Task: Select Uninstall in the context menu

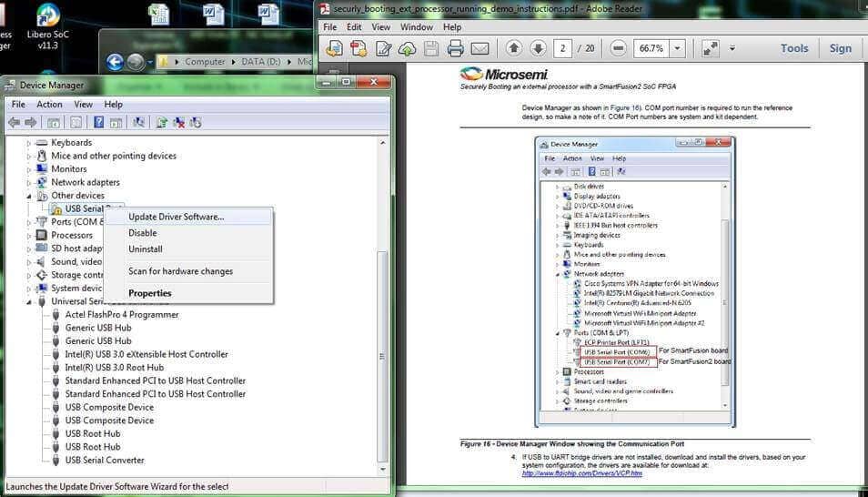Action: pyautogui.click(x=146, y=248)
